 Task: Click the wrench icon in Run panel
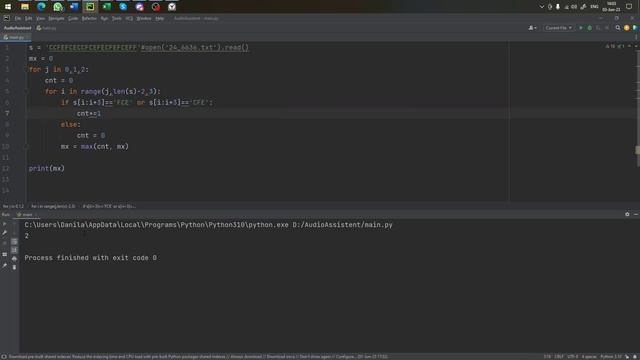[4, 233]
